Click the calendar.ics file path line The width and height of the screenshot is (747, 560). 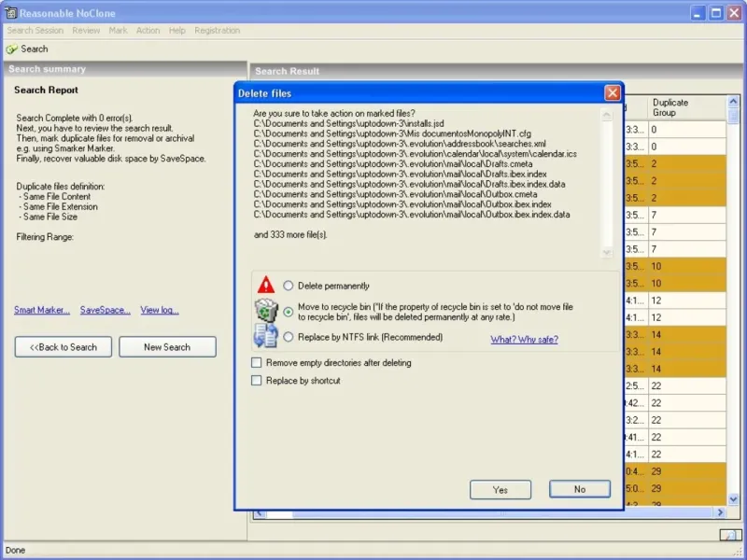(415, 154)
